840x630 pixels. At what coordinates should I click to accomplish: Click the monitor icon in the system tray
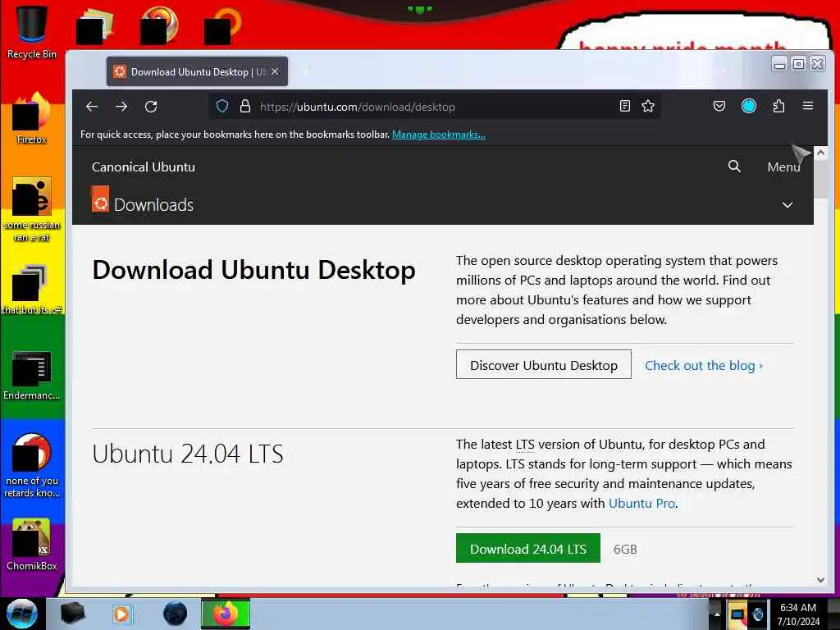738,614
